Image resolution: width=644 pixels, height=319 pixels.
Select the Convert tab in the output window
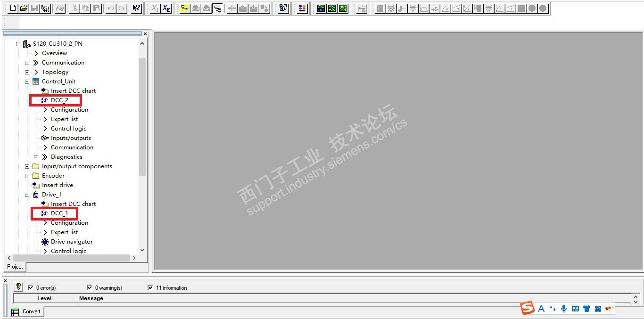26,311
